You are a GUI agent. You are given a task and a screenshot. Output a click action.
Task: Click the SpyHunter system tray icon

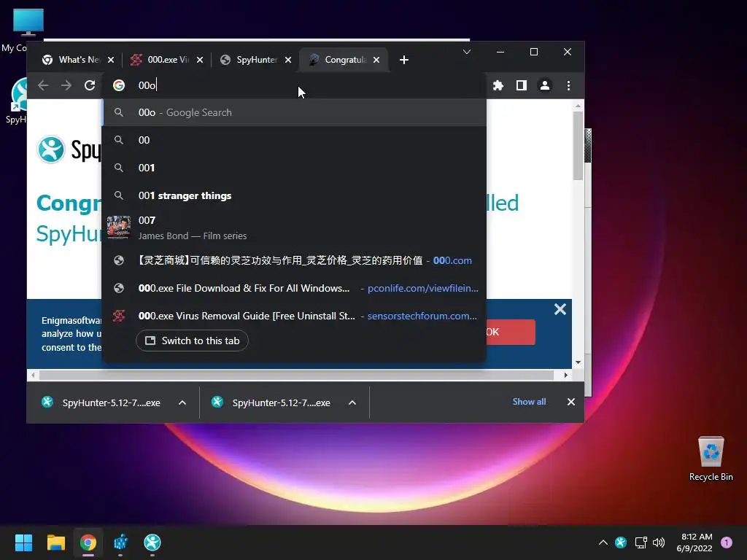pyautogui.click(x=620, y=542)
